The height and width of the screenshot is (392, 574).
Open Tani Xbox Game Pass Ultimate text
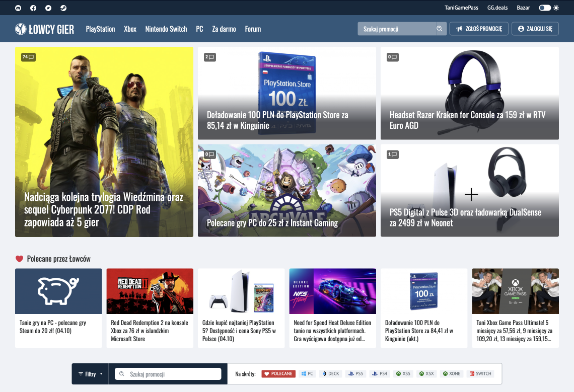click(514, 331)
